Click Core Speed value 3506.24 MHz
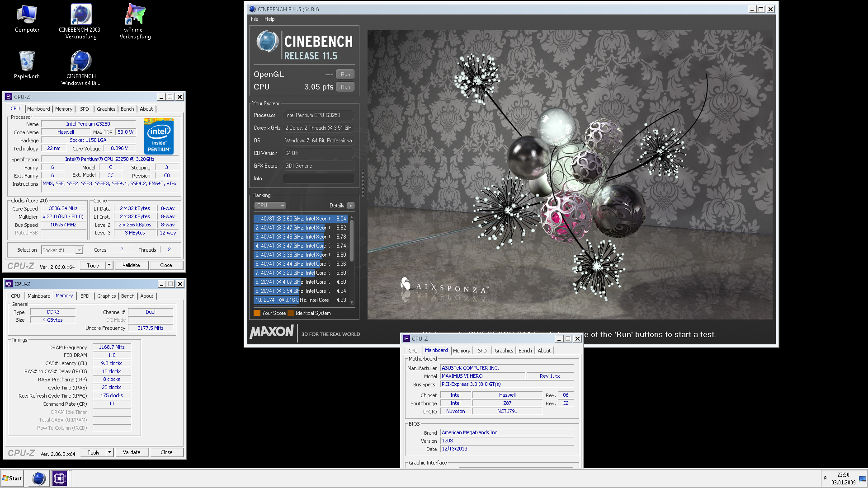 63,208
